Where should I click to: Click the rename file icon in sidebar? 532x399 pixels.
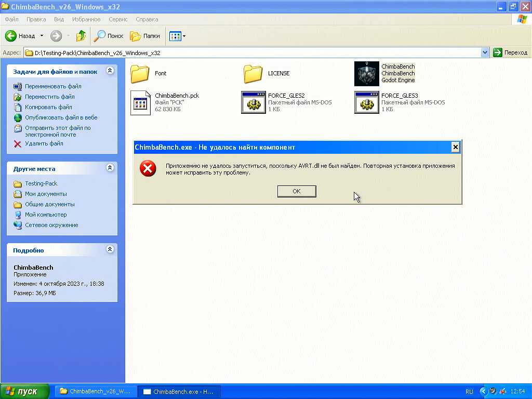18,87
